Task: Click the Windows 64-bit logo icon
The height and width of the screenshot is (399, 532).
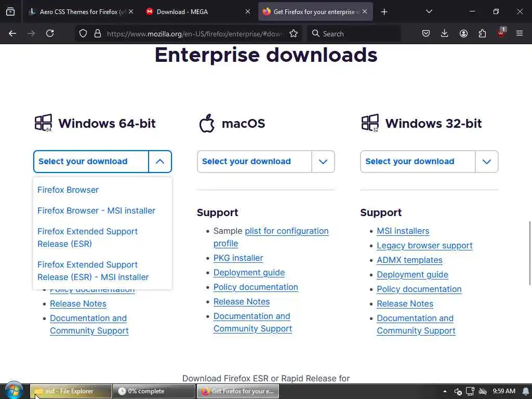Action: point(43,123)
